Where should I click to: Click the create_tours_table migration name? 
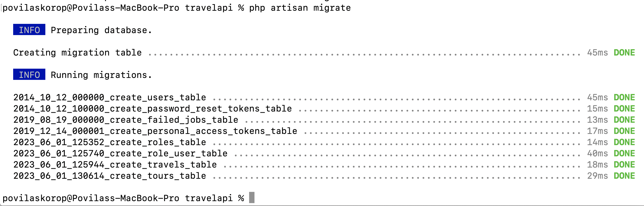109,176
